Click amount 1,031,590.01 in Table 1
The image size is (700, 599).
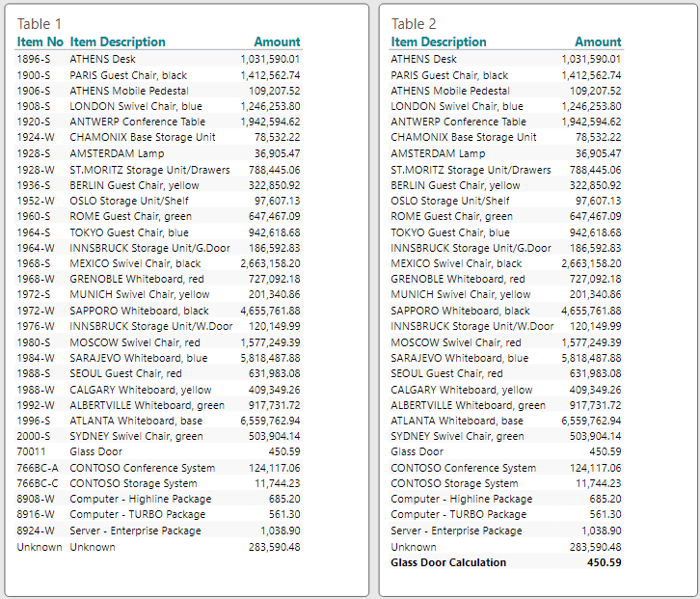[x=270, y=59]
